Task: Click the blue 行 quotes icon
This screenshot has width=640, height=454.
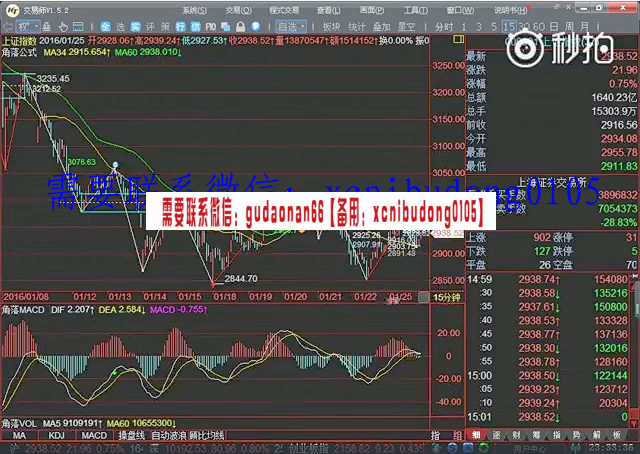Action: tap(180, 27)
